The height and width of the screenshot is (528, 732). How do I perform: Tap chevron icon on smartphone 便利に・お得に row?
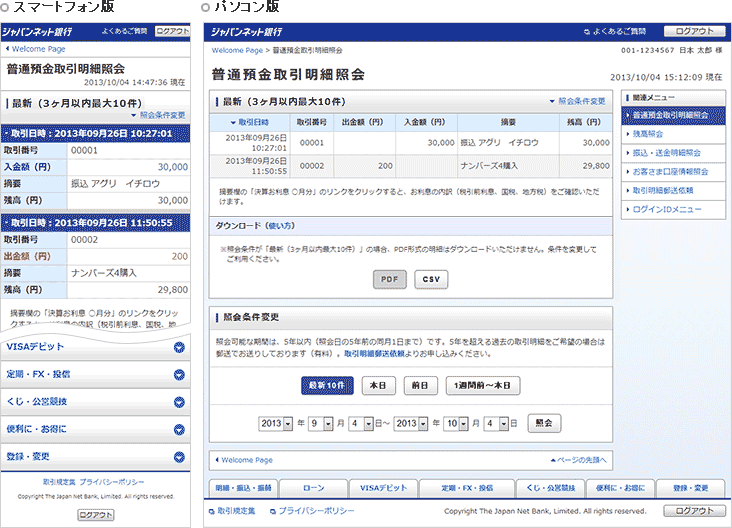tap(179, 428)
